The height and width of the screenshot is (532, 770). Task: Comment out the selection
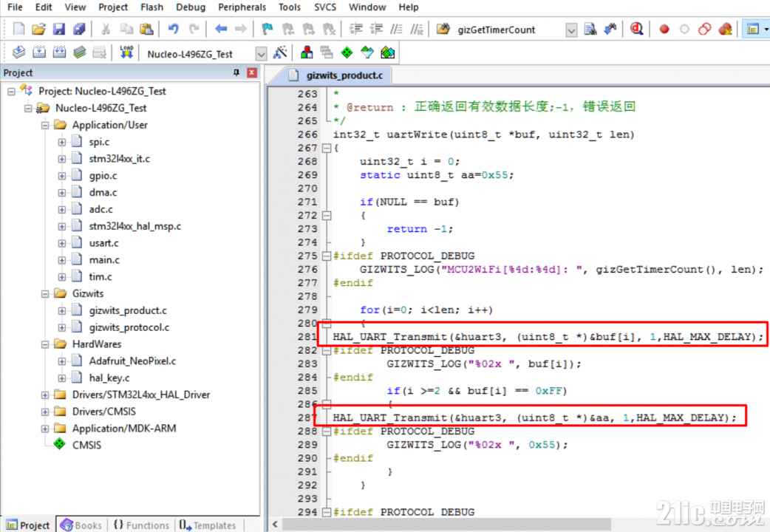pos(396,29)
